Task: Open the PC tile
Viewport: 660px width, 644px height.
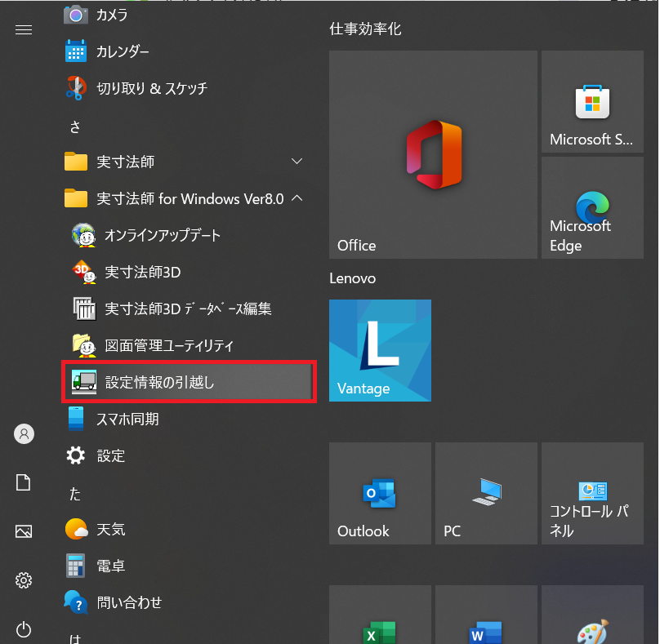Action: pyautogui.click(x=486, y=493)
